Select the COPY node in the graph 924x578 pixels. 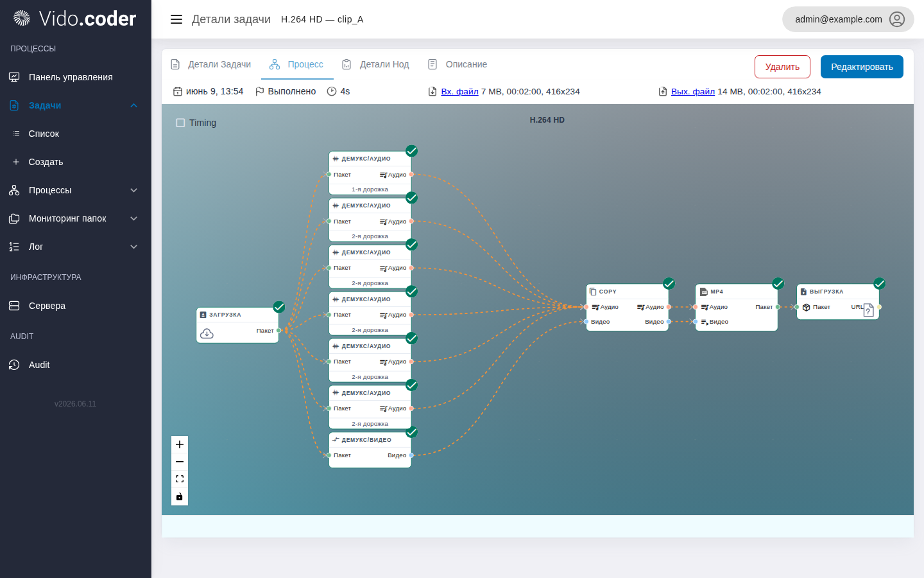click(x=627, y=308)
